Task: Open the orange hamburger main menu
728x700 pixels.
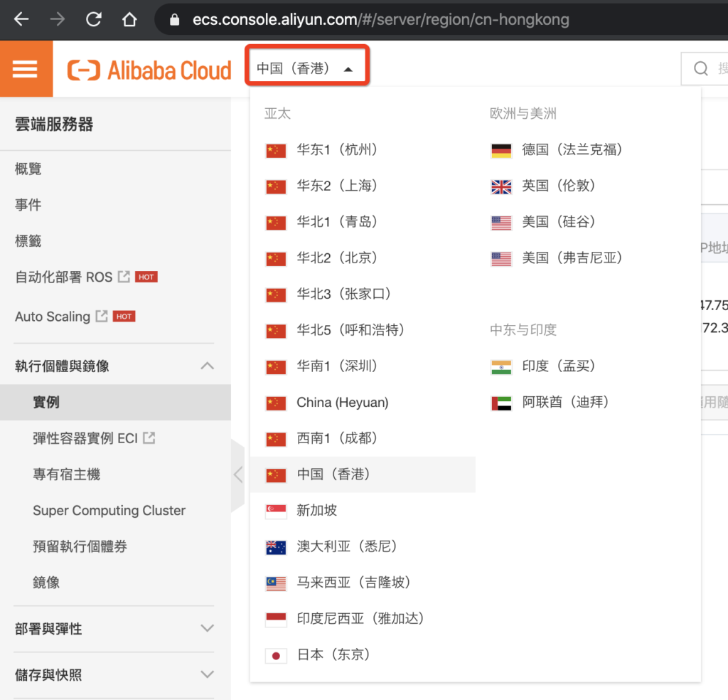Action: [x=26, y=69]
